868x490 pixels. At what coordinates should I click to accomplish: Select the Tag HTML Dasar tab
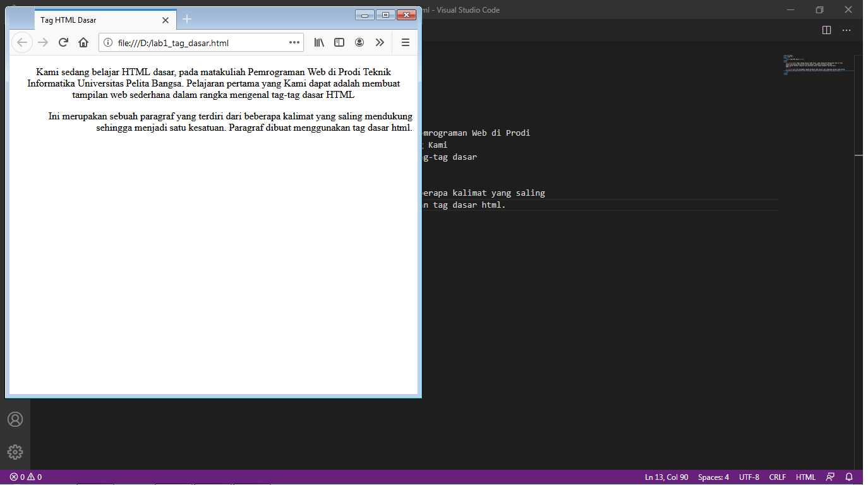(105, 20)
